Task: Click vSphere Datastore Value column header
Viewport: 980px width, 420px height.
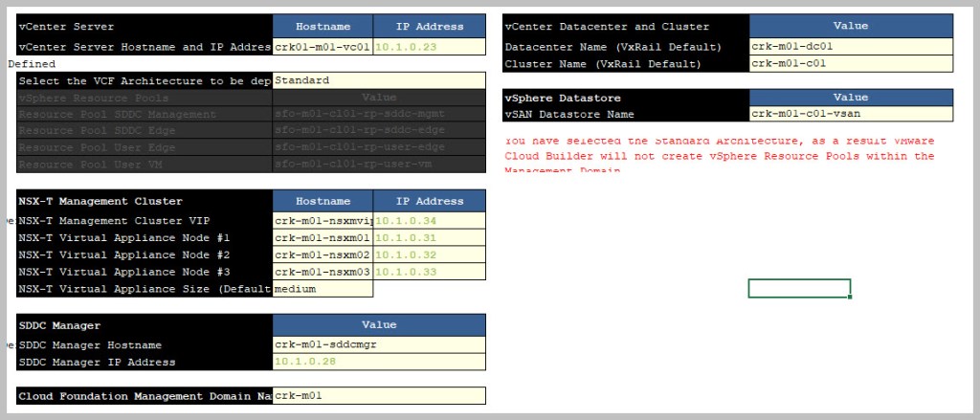Action: pyautogui.click(x=851, y=98)
